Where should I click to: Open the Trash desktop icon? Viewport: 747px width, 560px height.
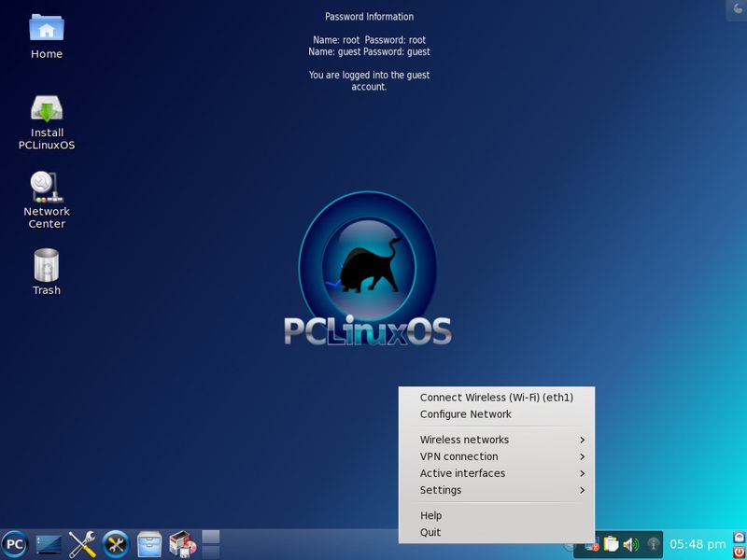pyautogui.click(x=47, y=272)
